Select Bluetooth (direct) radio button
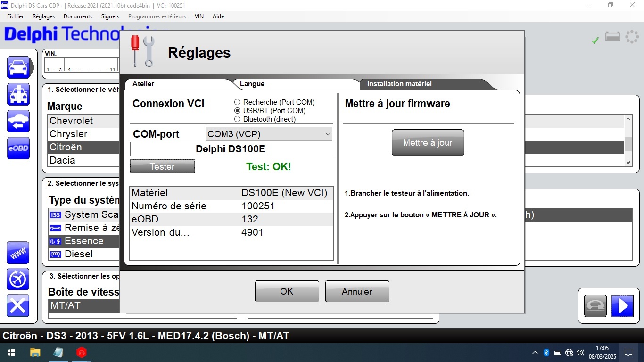The height and width of the screenshot is (362, 644). click(238, 119)
